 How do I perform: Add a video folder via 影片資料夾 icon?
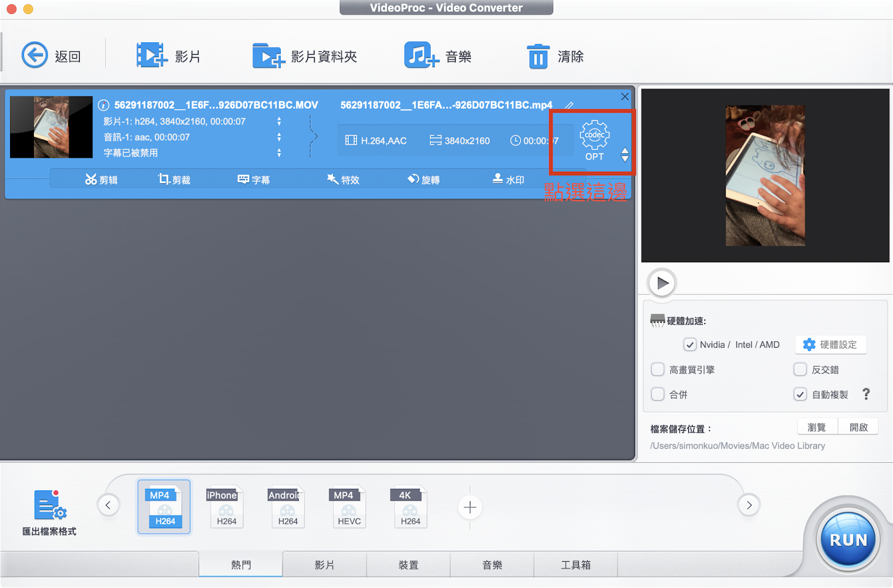click(268, 55)
